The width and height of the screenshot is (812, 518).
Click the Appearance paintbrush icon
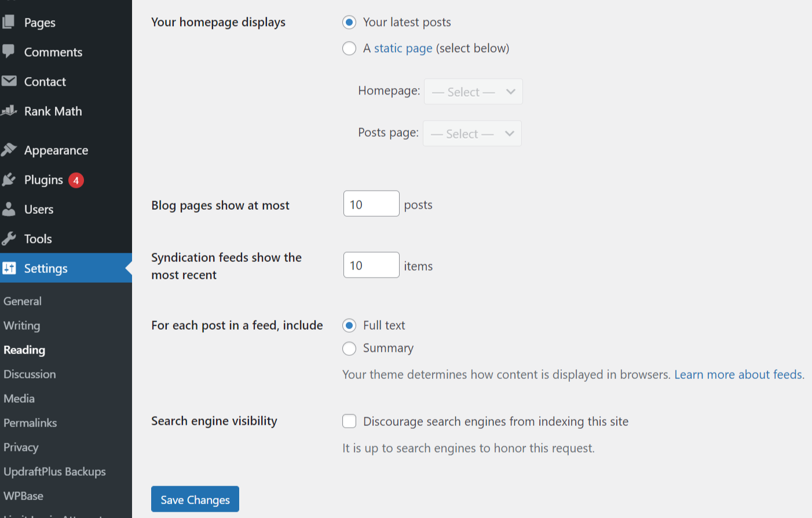[10, 149]
